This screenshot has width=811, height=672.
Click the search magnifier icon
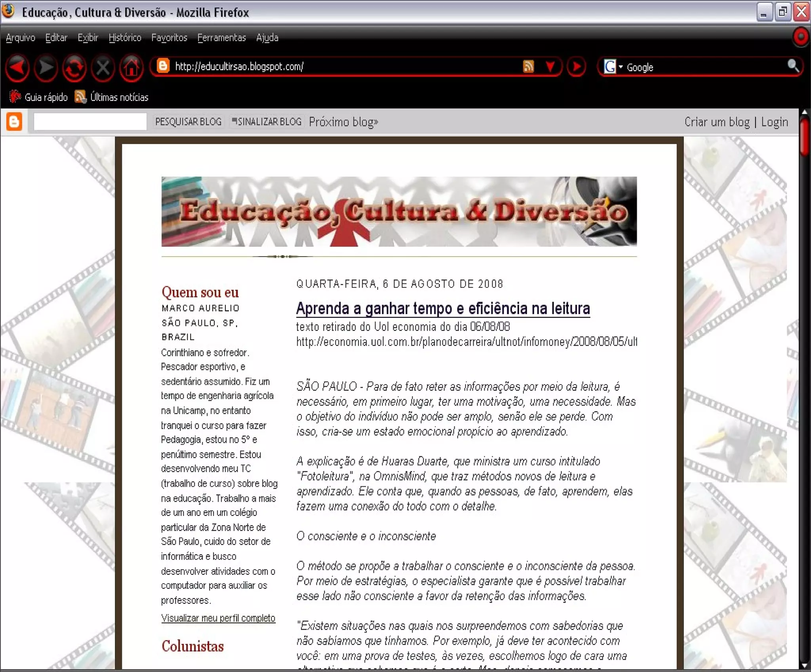pyautogui.click(x=793, y=66)
